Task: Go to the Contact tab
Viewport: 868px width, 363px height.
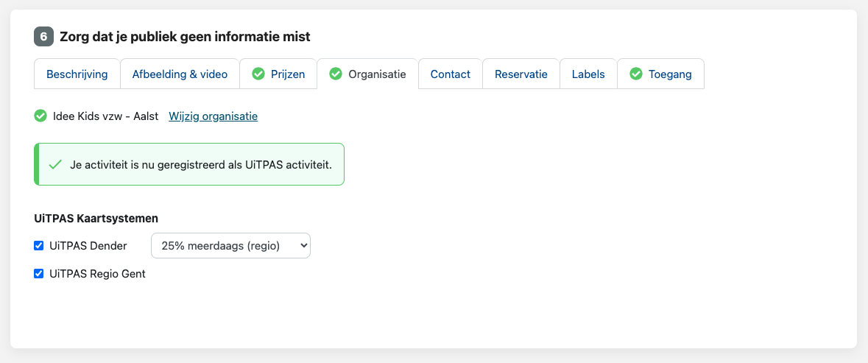Action: click(451, 74)
